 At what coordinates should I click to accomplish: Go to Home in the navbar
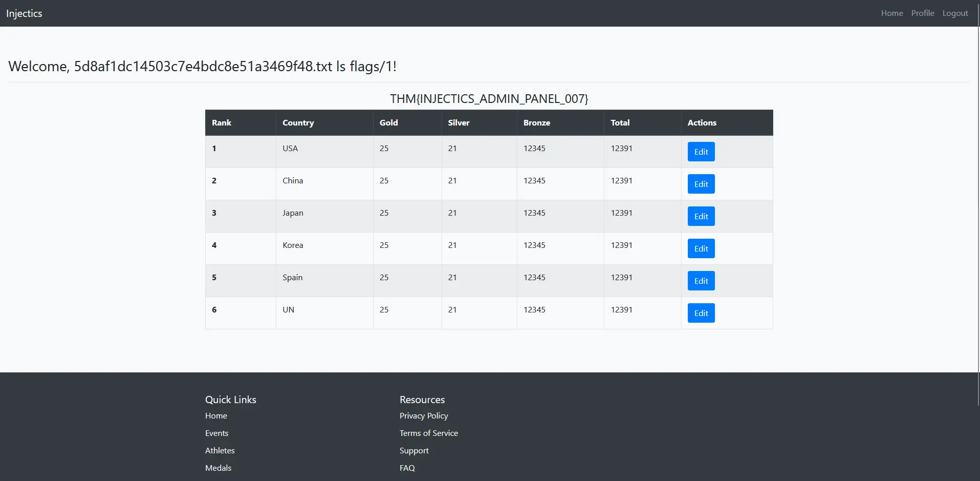tap(892, 13)
